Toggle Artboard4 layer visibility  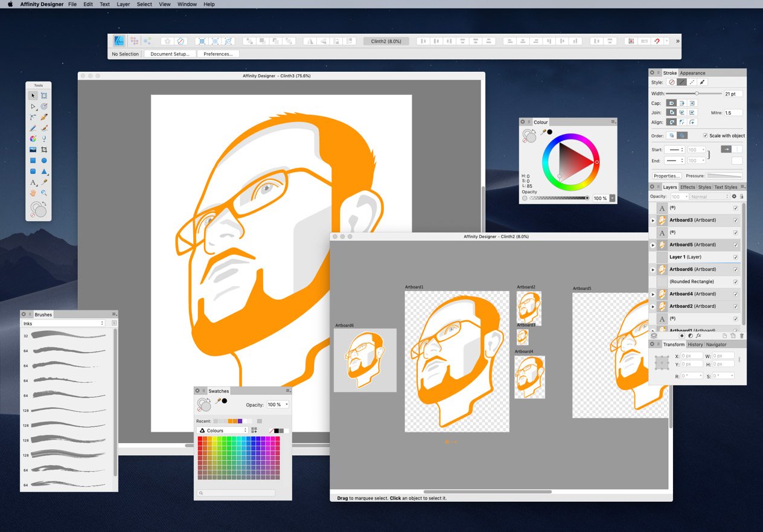point(735,294)
